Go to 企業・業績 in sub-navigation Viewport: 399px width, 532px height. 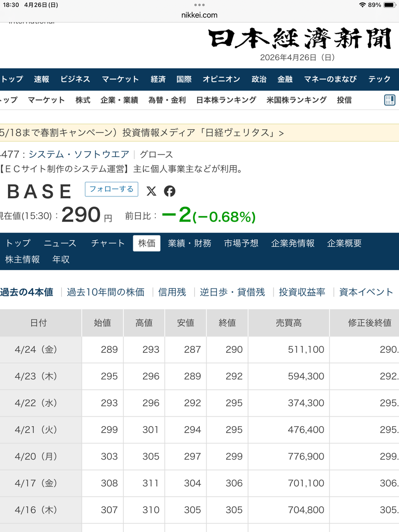point(119,100)
